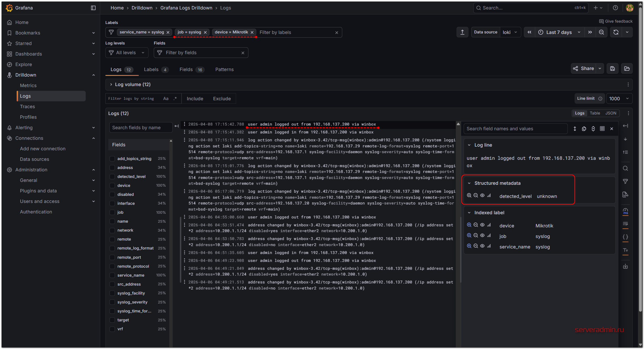Toggle eye icon for detected_level metadata
Viewport: 644px width, 349px height.
click(482, 196)
